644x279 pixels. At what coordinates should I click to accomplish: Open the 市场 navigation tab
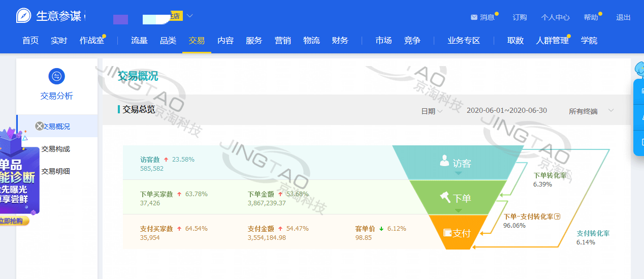coord(383,41)
